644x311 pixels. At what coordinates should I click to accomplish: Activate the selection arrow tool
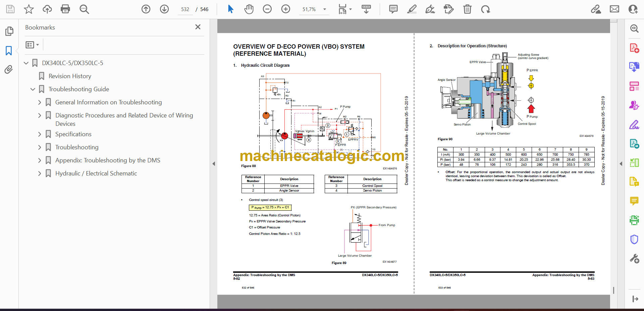click(230, 9)
